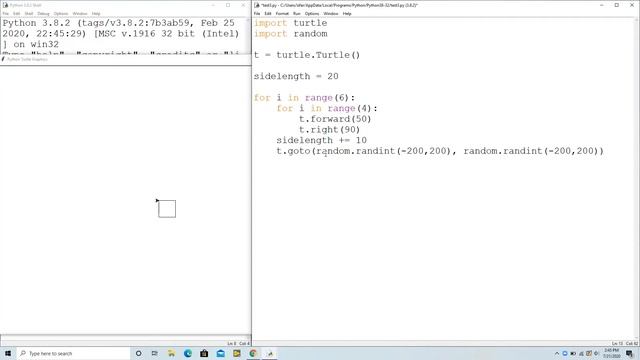Open Window menu in test.py editor
The image size is (640, 360).
tap(331, 13)
